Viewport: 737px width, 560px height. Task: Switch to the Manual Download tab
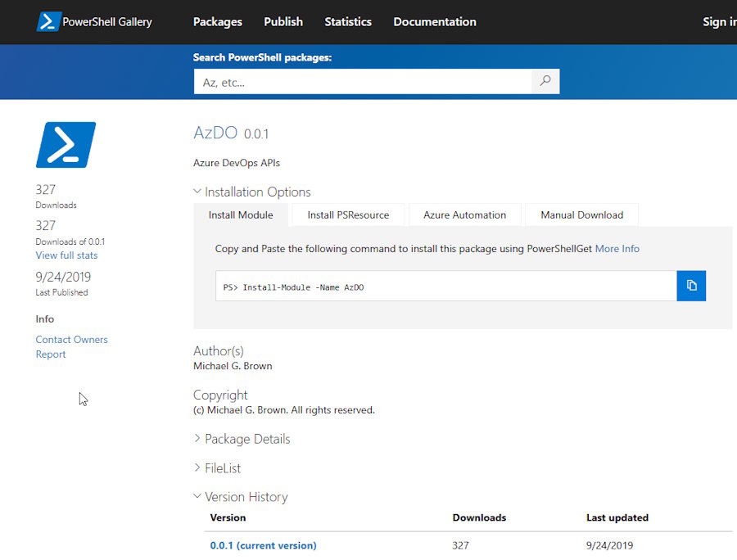[x=582, y=215]
